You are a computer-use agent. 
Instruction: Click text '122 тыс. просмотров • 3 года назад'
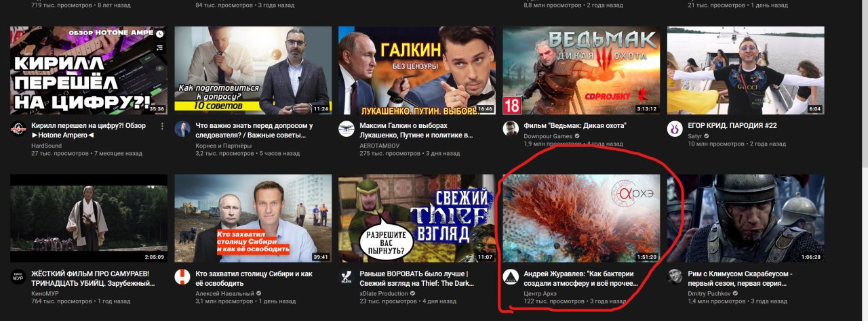(575, 301)
